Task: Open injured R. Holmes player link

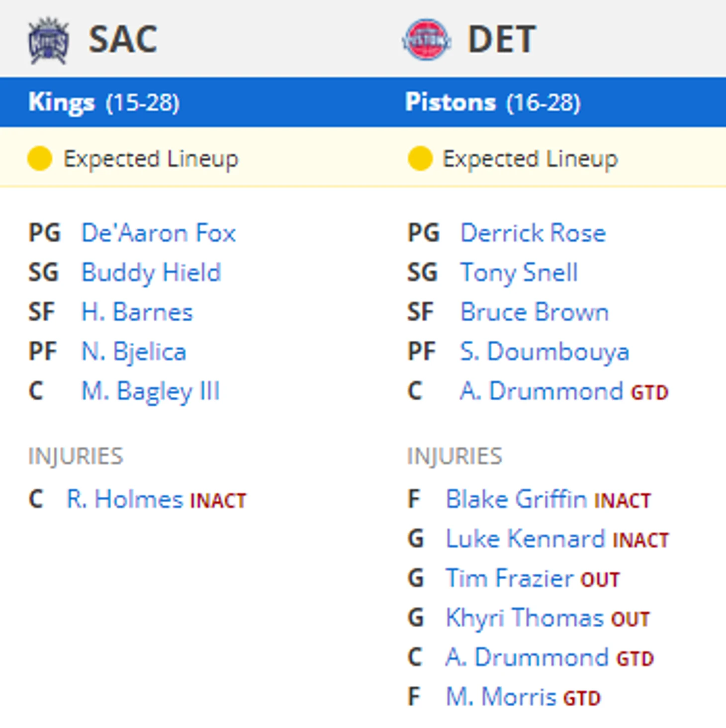Action: coord(125,499)
